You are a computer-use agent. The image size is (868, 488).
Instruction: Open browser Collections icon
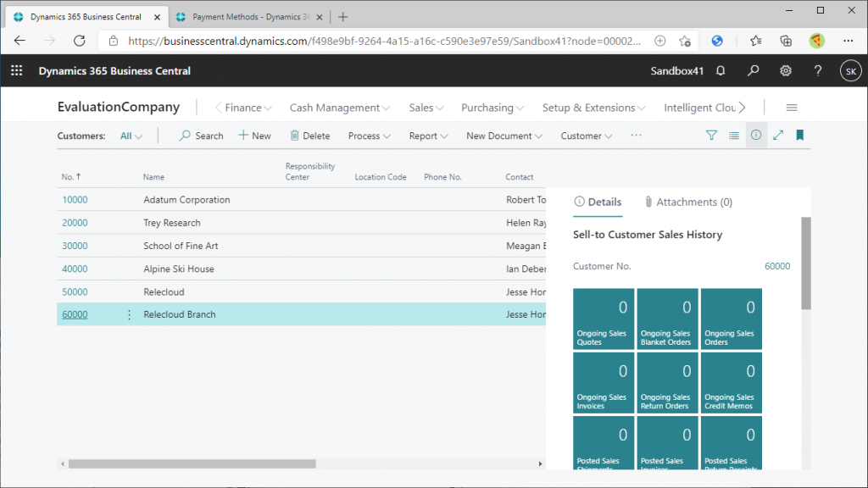point(786,41)
